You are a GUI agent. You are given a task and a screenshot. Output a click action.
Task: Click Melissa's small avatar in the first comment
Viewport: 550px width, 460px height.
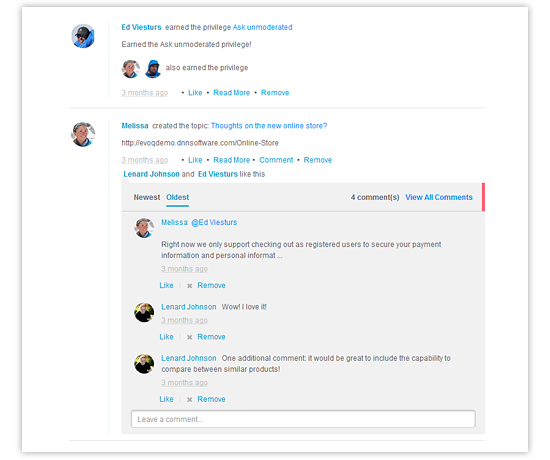tap(144, 228)
